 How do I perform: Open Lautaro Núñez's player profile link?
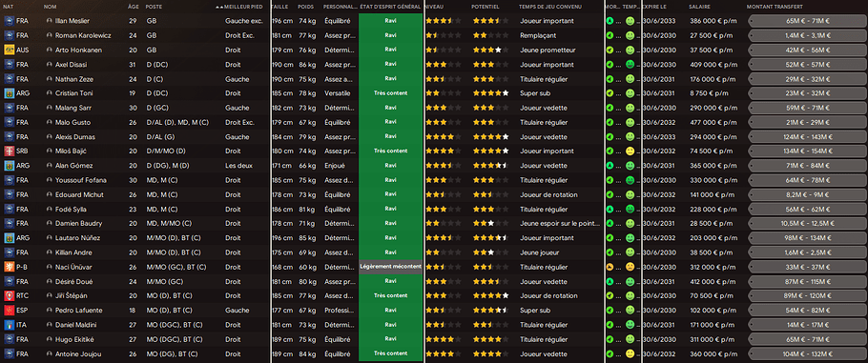(77, 238)
